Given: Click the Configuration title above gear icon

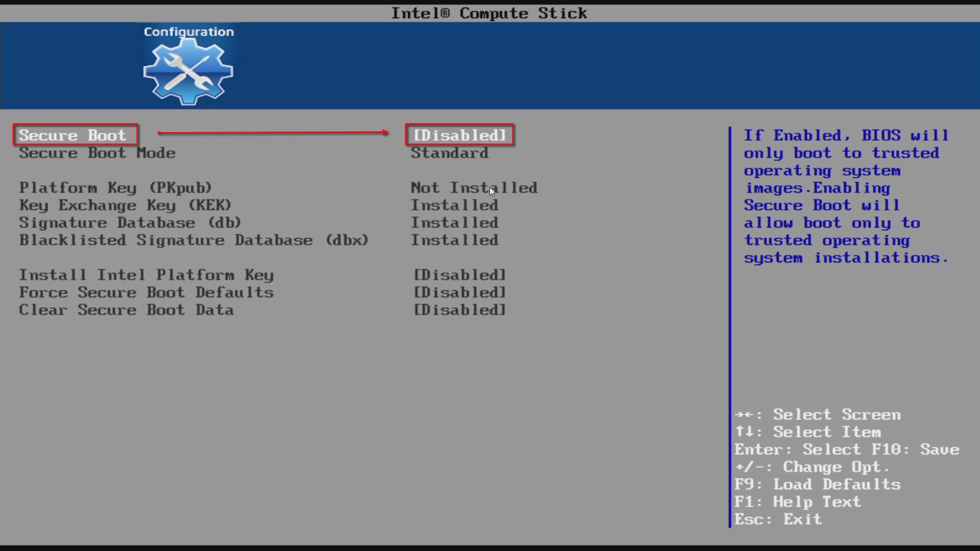Looking at the screenshot, I should coord(188,32).
